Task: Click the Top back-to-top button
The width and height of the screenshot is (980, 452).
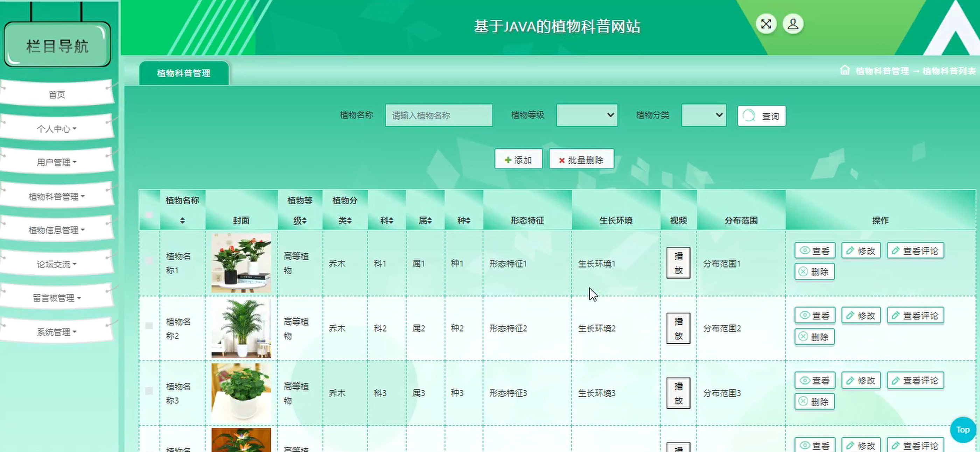Action: 962,430
